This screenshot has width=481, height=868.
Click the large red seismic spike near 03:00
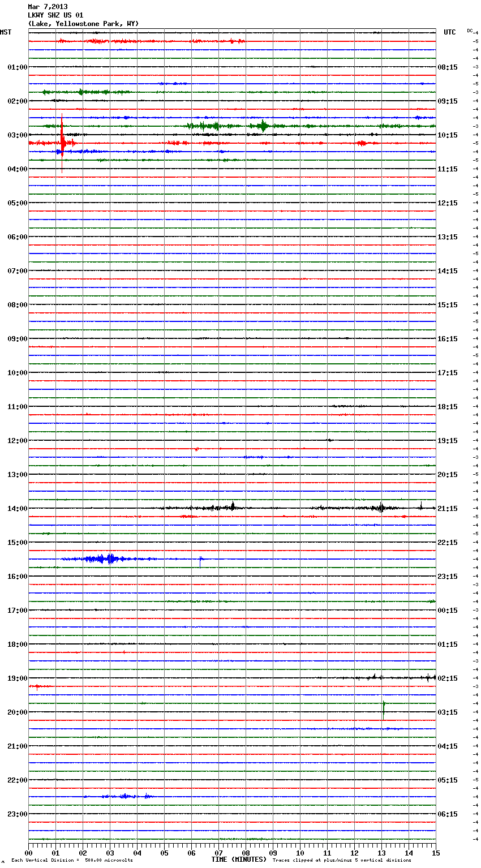tap(62, 143)
